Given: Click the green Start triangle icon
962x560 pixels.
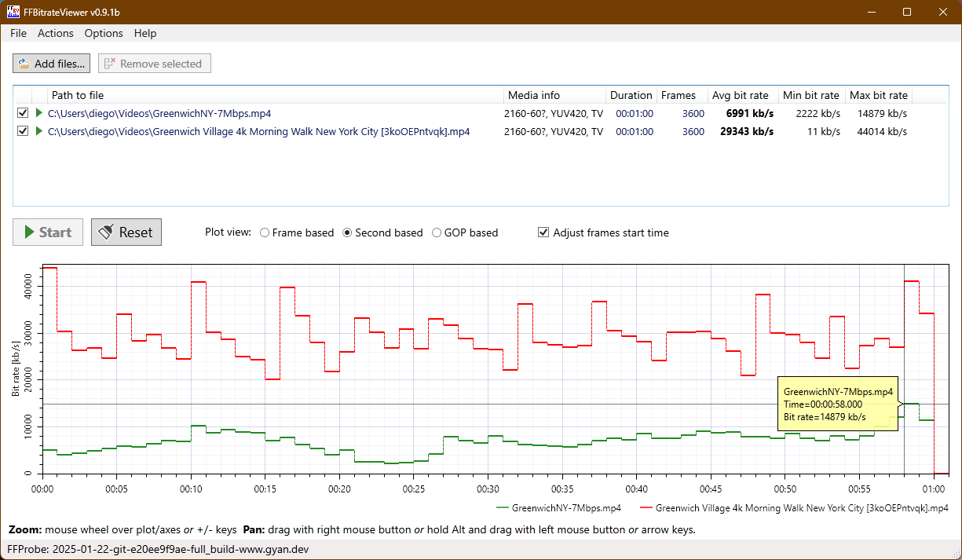Looking at the screenshot, I should coord(29,232).
